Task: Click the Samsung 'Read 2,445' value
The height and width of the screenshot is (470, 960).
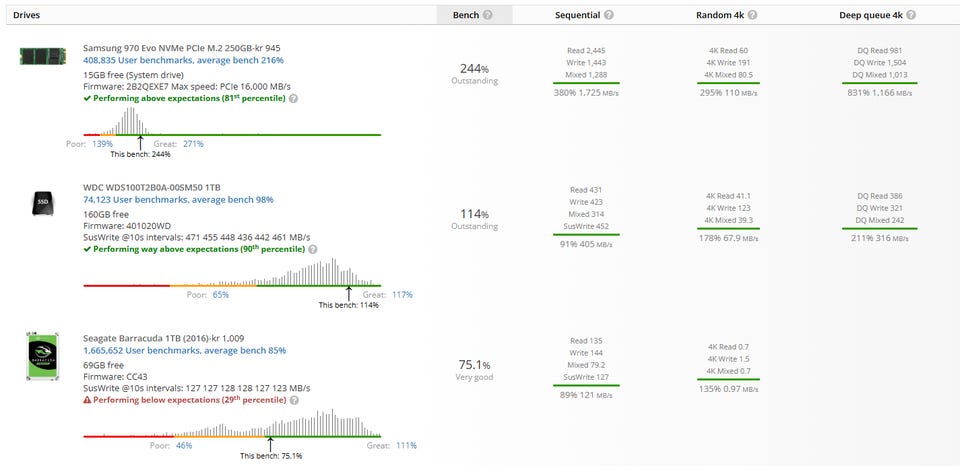Action: point(587,51)
